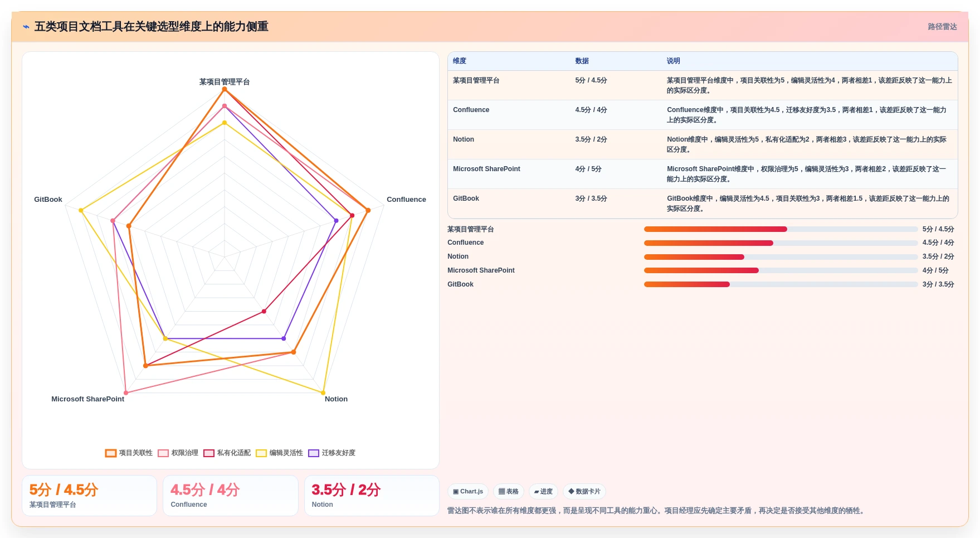The width and height of the screenshot is (980, 538).
Task: Click the Confluence radar axis label
Action: [406, 200]
